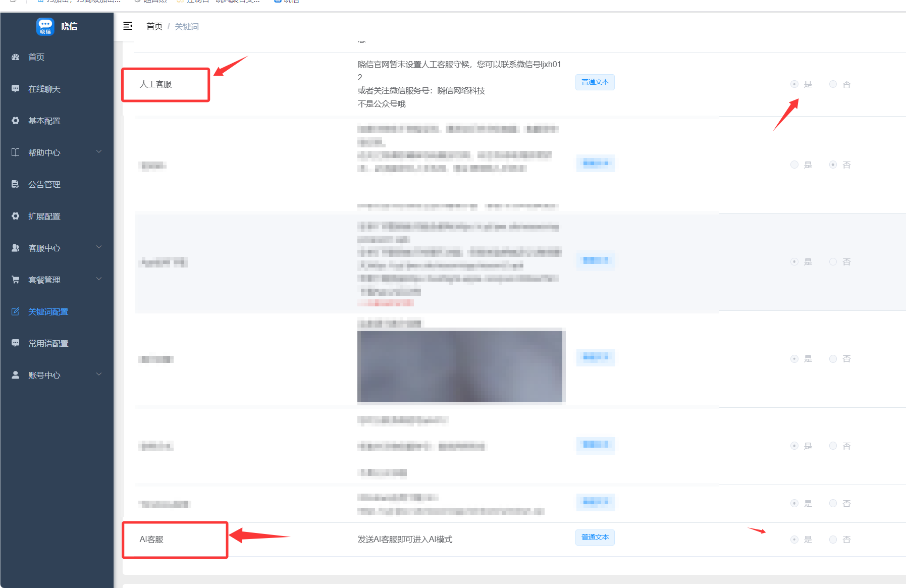Open 基本配置 gear icon in sidebar

(x=16, y=121)
